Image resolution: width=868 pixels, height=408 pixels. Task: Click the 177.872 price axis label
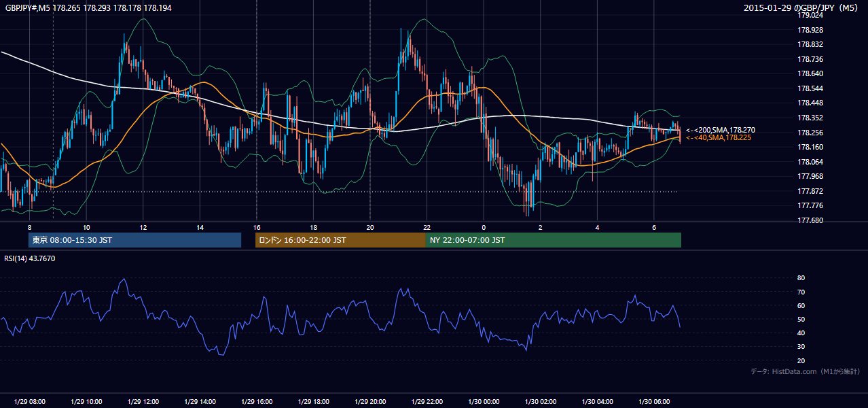(810, 191)
